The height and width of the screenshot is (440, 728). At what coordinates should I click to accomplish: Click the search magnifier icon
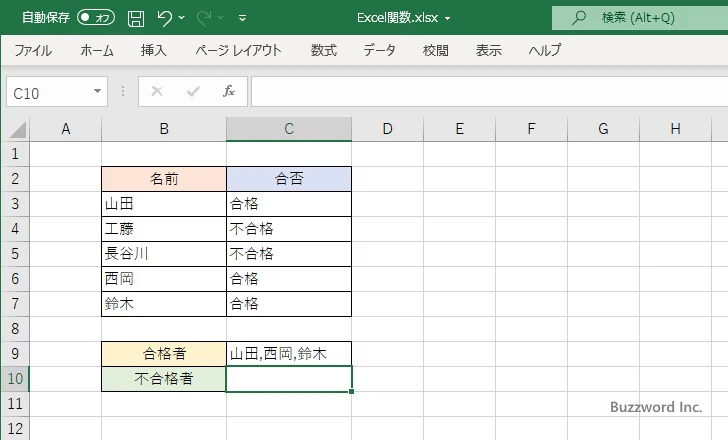tap(578, 18)
